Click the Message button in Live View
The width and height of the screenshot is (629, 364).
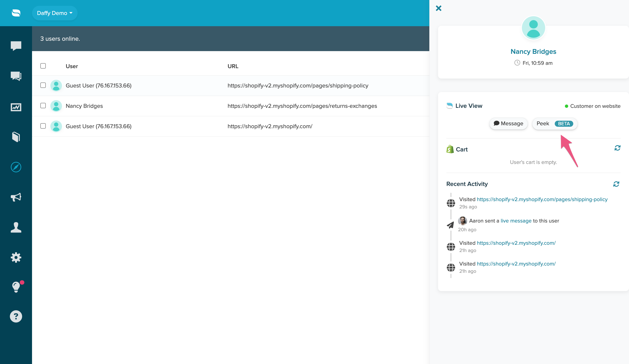(508, 124)
